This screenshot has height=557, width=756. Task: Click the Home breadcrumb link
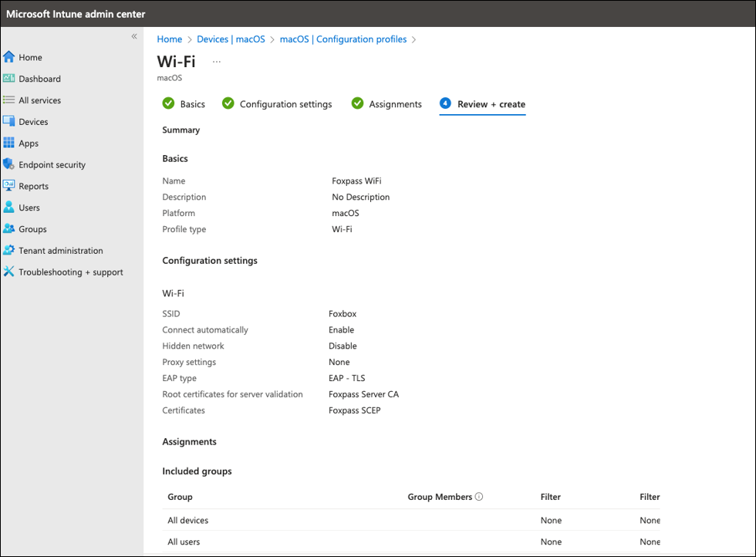(170, 39)
